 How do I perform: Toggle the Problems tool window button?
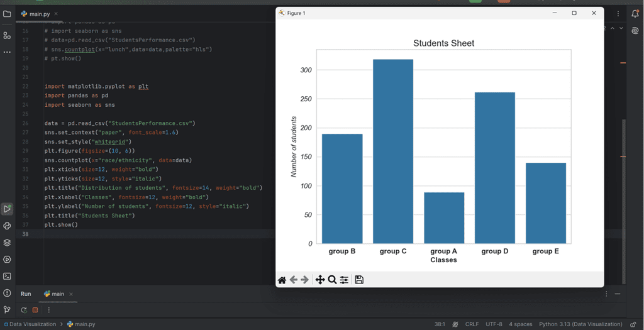7,293
